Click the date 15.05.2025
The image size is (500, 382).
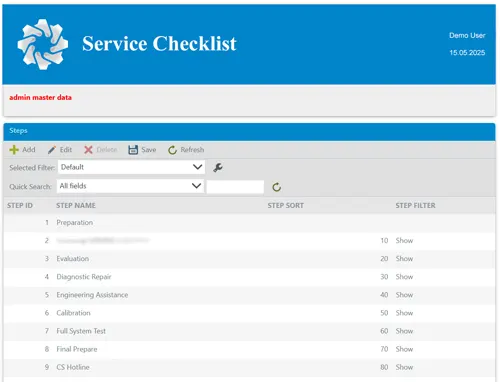pos(467,53)
